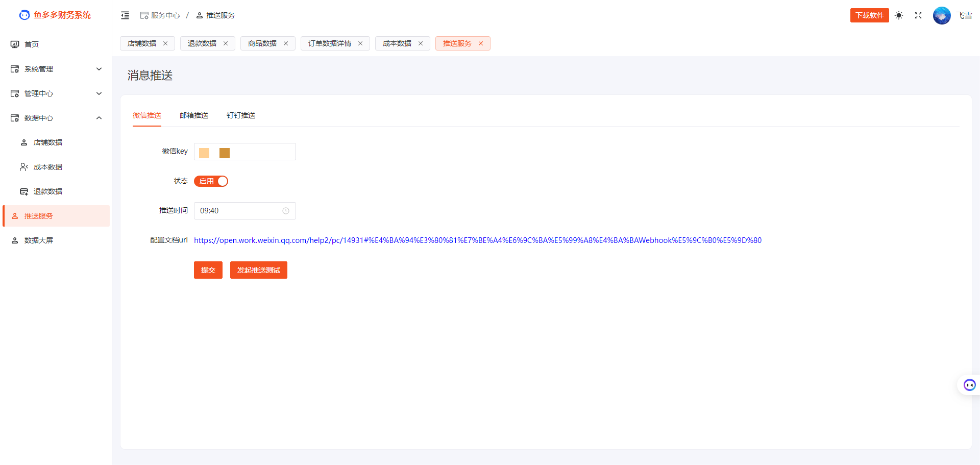Collapse the 数据中心 menu

point(56,118)
